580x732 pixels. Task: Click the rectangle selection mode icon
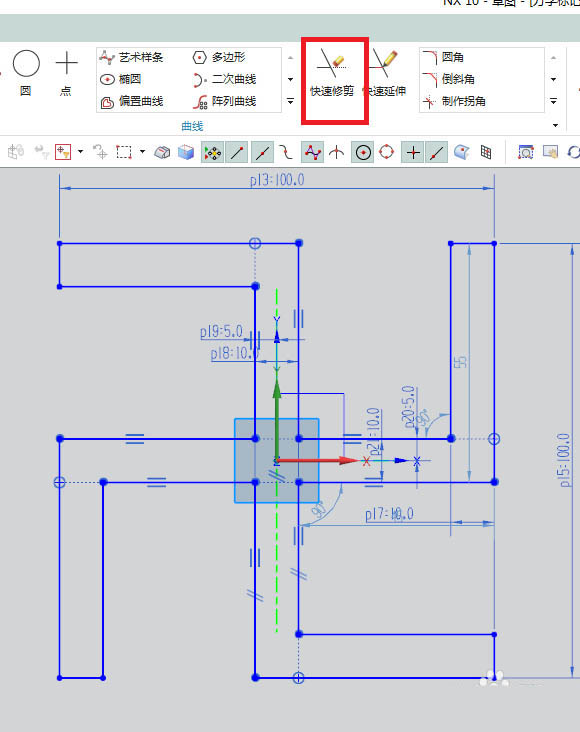pyautogui.click(x=124, y=152)
